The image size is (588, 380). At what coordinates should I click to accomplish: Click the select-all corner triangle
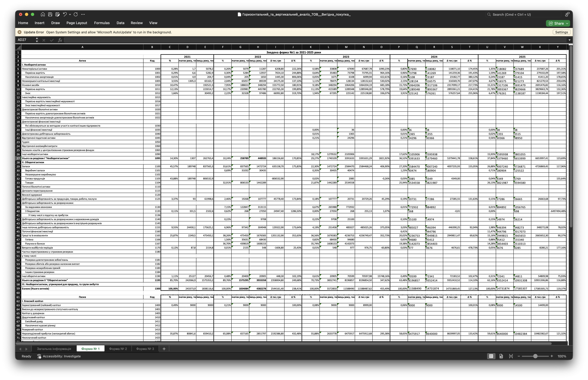(18, 47)
